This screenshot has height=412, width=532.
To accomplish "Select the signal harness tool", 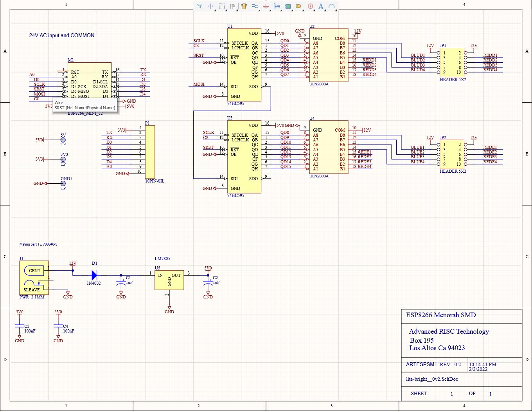I will pyautogui.click(x=277, y=6).
